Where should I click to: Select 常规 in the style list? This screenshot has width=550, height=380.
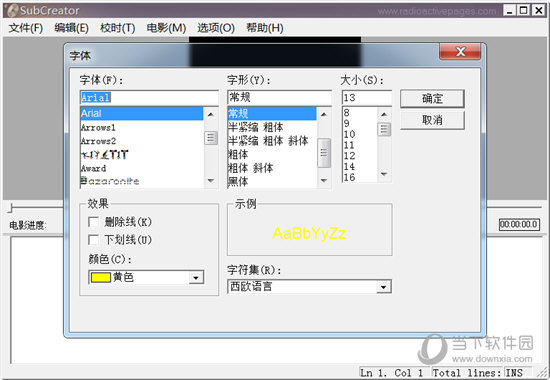pos(272,113)
